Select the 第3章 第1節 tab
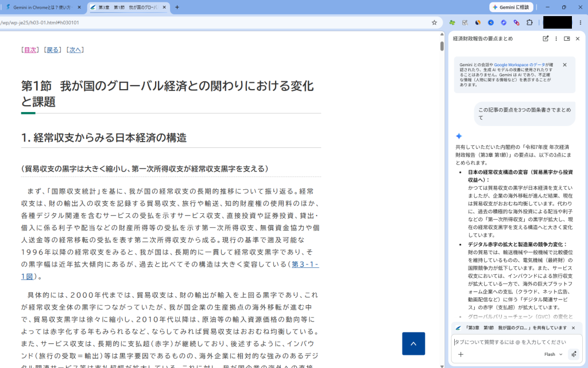 [x=127, y=7]
